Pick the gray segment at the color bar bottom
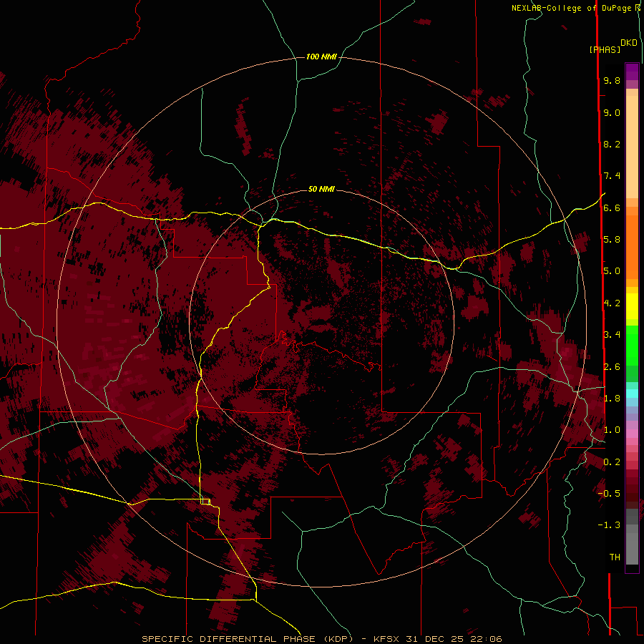This screenshot has width=644, height=644. click(632, 548)
